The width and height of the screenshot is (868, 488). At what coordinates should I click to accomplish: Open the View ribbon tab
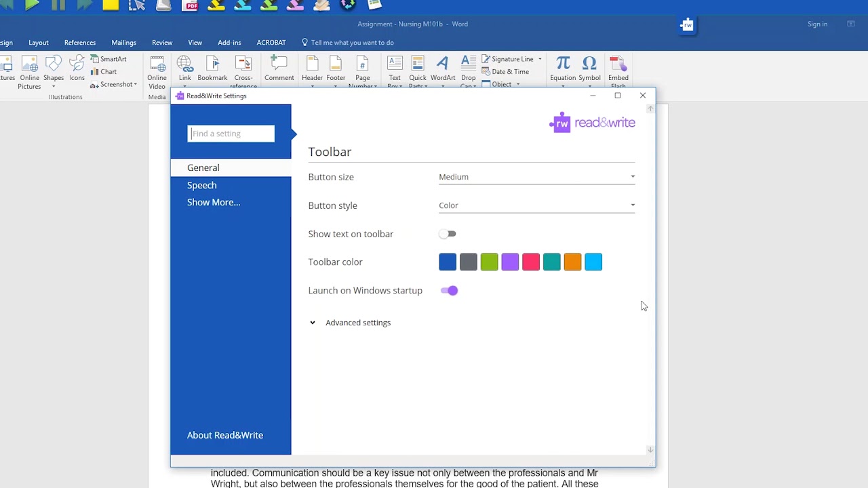tap(195, 43)
